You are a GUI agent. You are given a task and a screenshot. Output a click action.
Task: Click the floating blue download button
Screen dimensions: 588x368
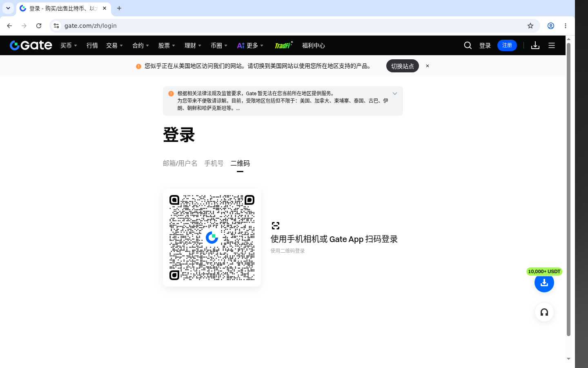(x=544, y=283)
